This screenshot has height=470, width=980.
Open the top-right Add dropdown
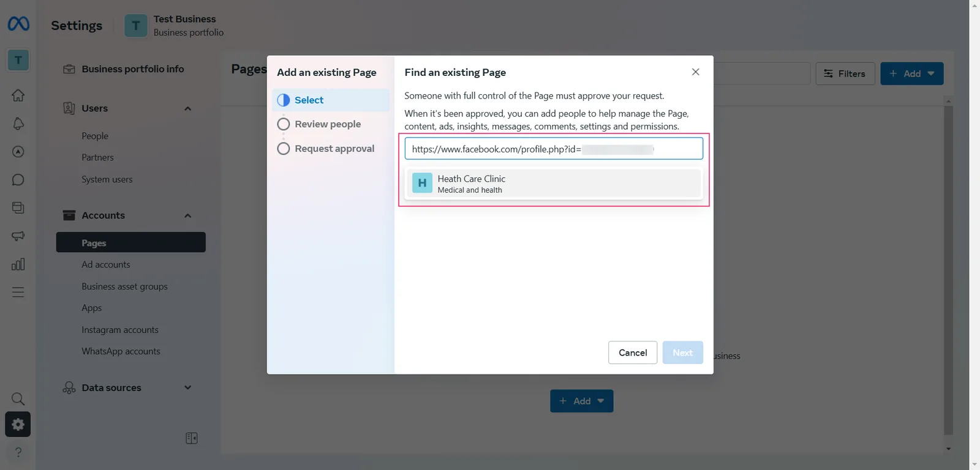pyautogui.click(x=912, y=73)
